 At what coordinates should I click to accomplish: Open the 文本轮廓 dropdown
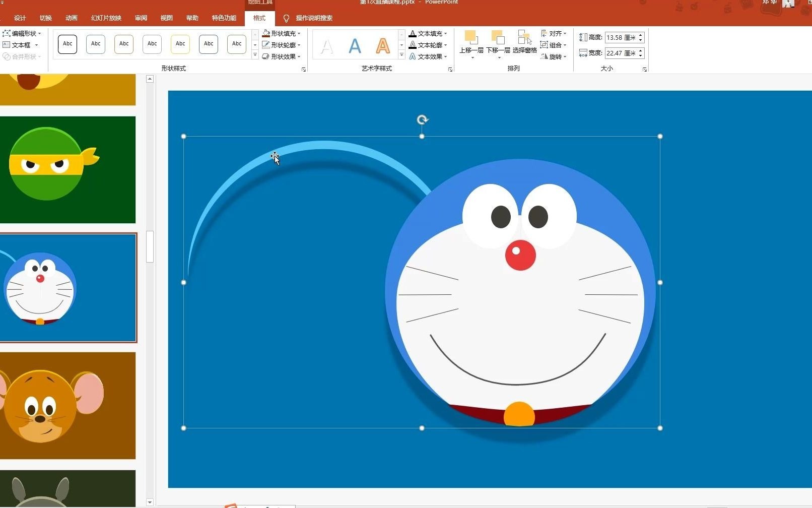click(428, 45)
